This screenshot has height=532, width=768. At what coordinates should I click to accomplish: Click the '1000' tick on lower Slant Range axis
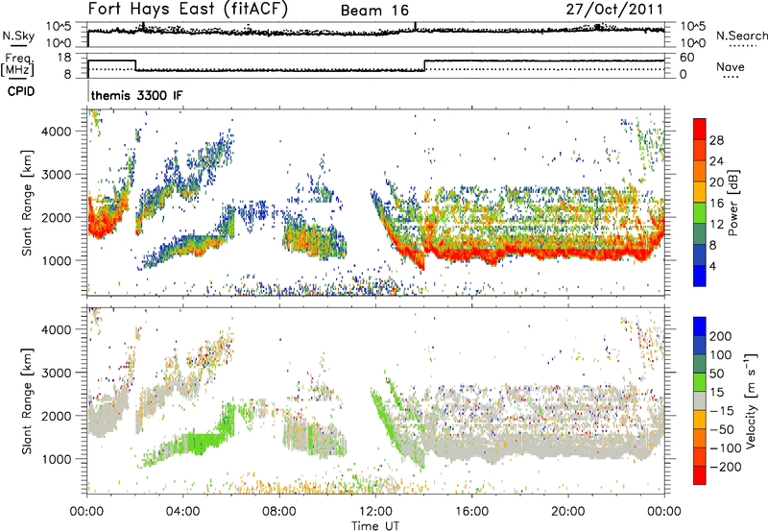click(x=56, y=459)
